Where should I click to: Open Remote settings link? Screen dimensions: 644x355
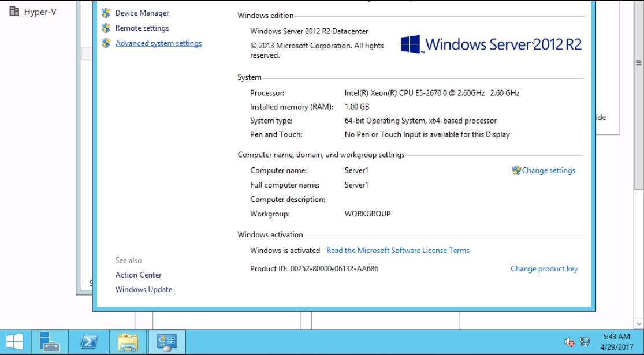[142, 28]
